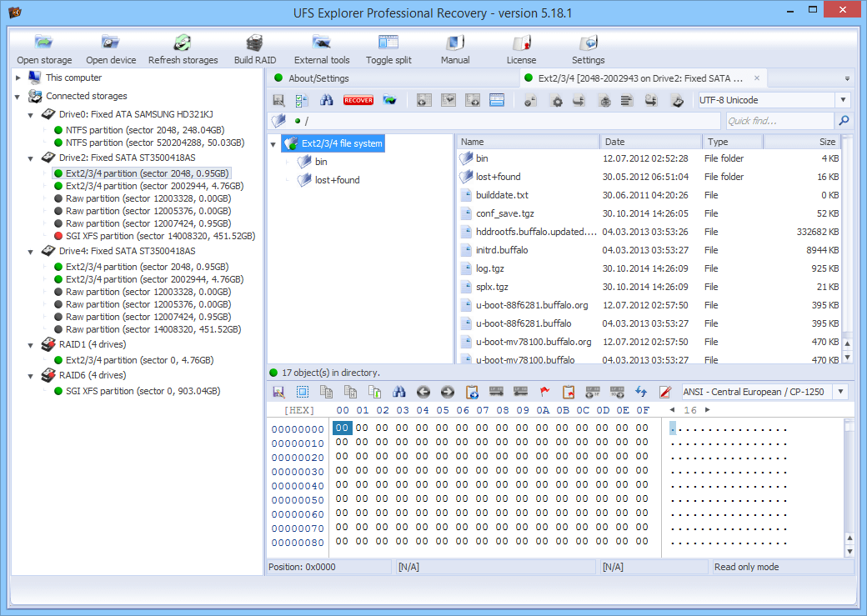Click the Quick find magnifier icon

[x=844, y=122]
